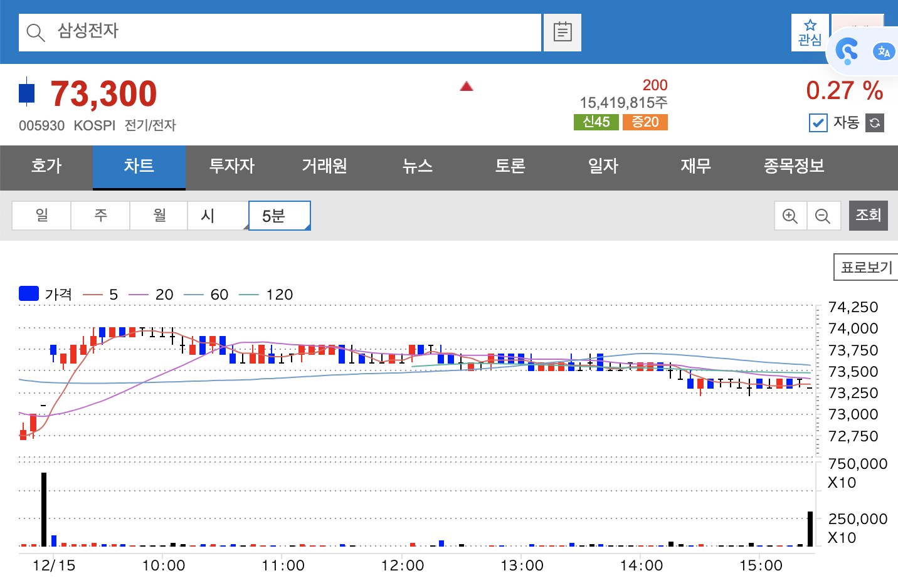Focus the 삼성전자 search input field
The image size is (898, 588).
pyautogui.click(x=280, y=33)
